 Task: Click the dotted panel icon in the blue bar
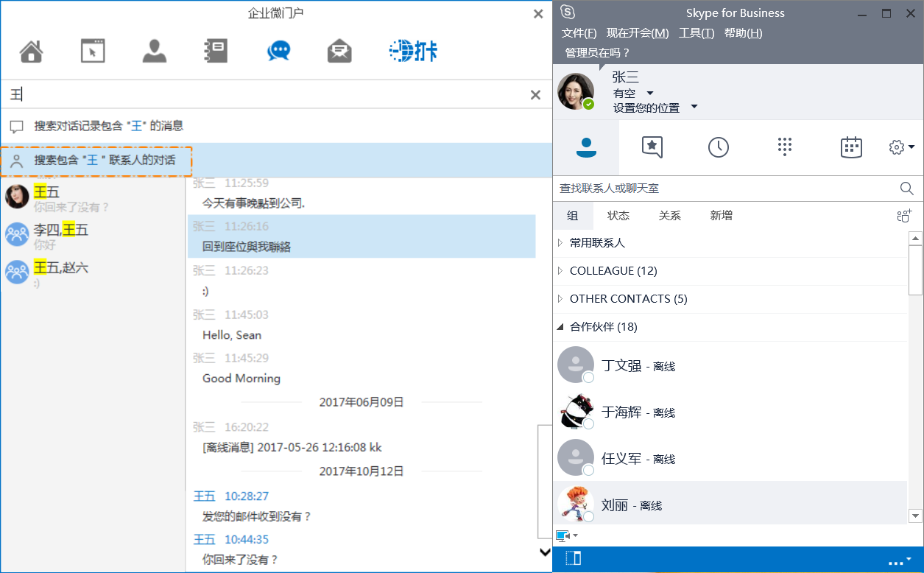click(x=573, y=559)
